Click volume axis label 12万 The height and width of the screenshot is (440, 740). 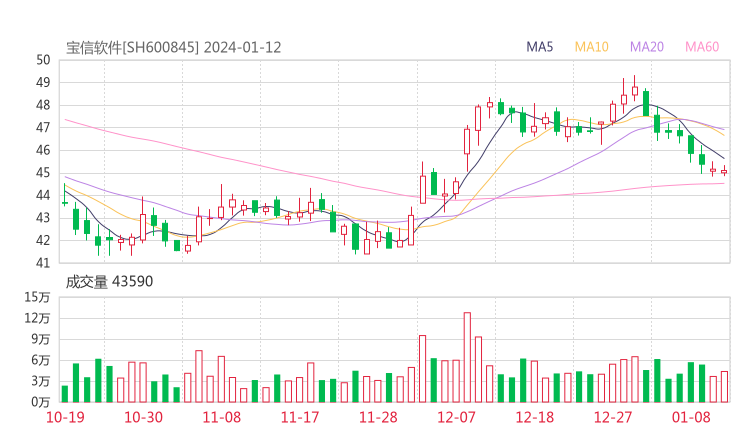tap(37, 318)
